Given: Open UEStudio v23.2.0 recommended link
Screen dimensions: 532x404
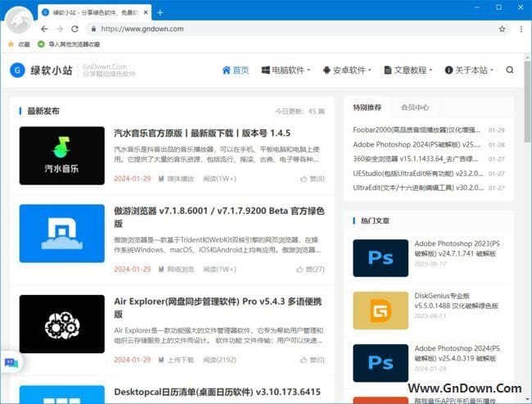Looking at the screenshot, I should coord(418,174).
